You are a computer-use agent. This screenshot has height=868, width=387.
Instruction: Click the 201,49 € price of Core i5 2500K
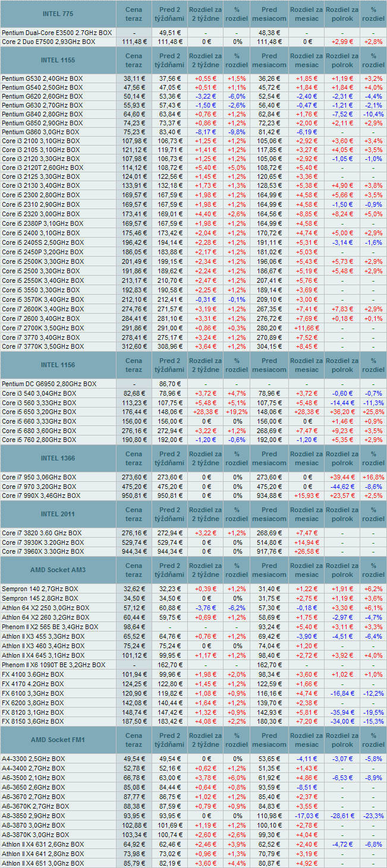click(134, 262)
